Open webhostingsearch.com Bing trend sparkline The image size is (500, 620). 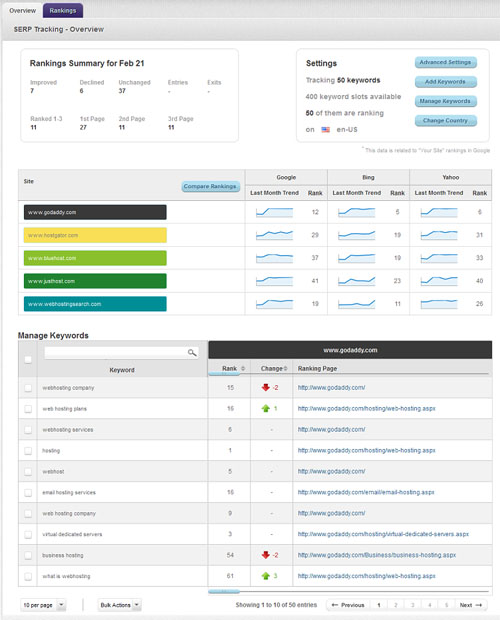coord(357,304)
